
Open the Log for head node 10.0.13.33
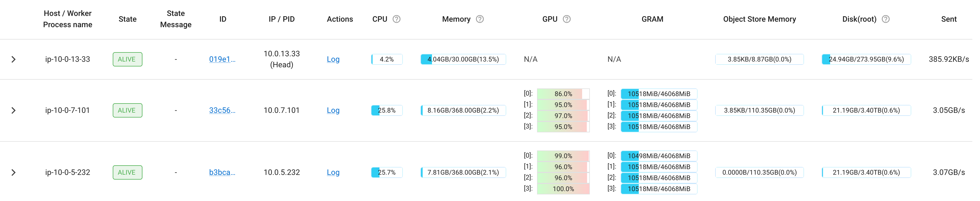pos(333,59)
